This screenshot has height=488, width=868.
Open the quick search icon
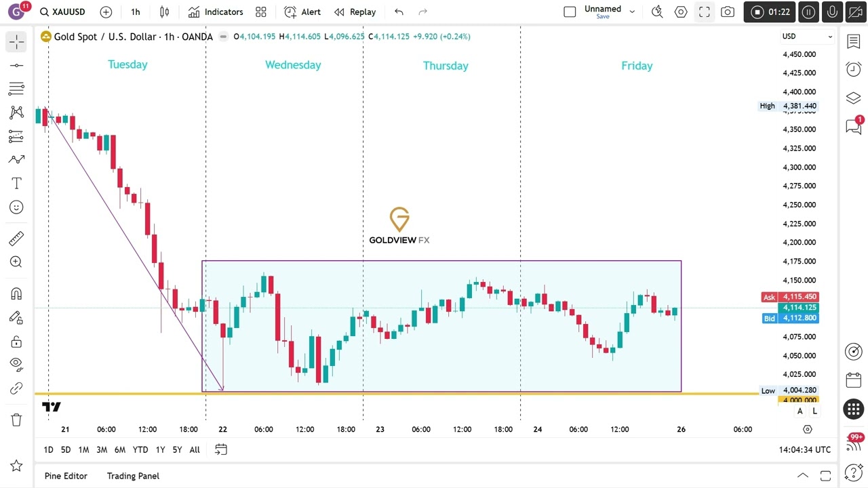coord(656,12)
